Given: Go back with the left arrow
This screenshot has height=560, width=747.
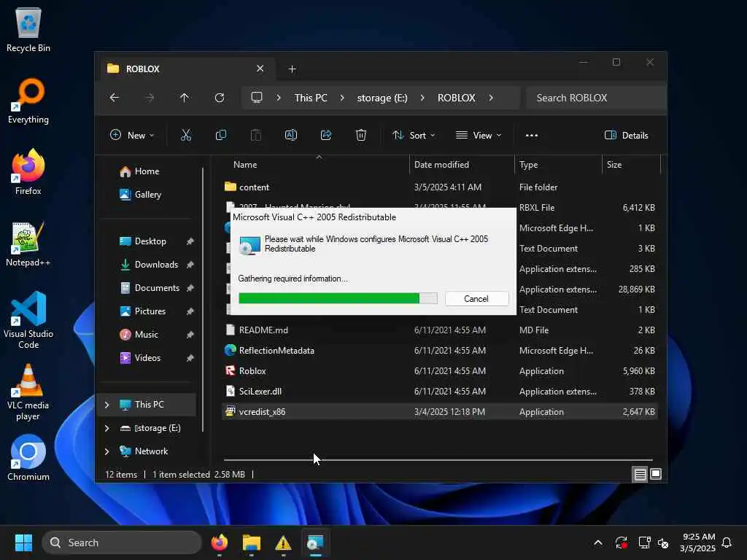Looking at the screenshot, I should pyautogui.click(x=115, y=98).
